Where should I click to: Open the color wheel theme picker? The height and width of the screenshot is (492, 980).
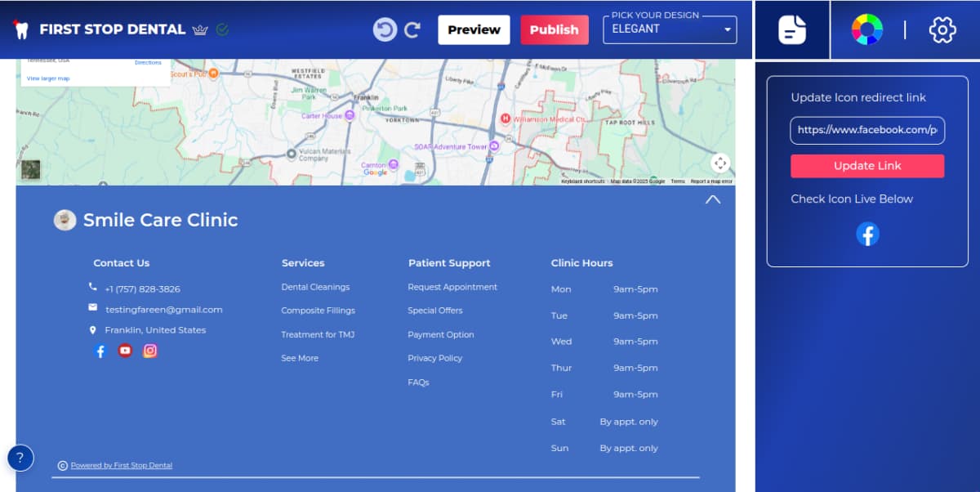coord(866,30)
